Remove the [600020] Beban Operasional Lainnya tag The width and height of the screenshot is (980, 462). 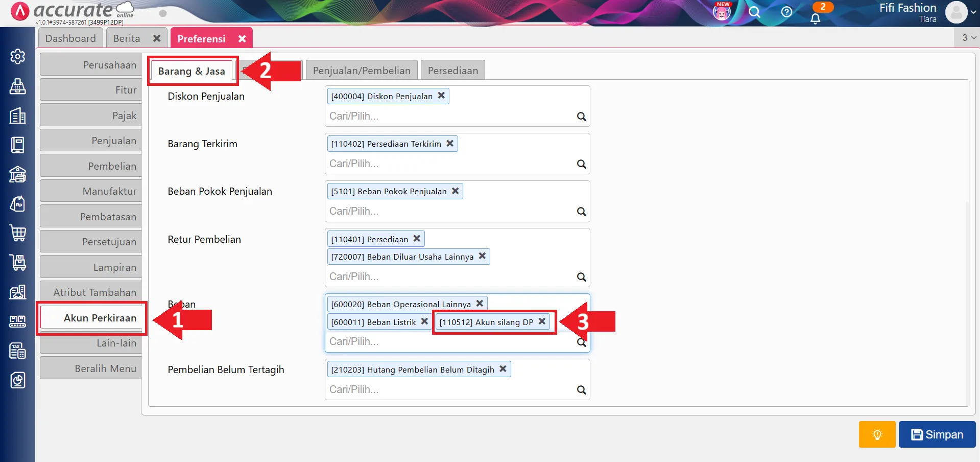(x=480, y=304)
